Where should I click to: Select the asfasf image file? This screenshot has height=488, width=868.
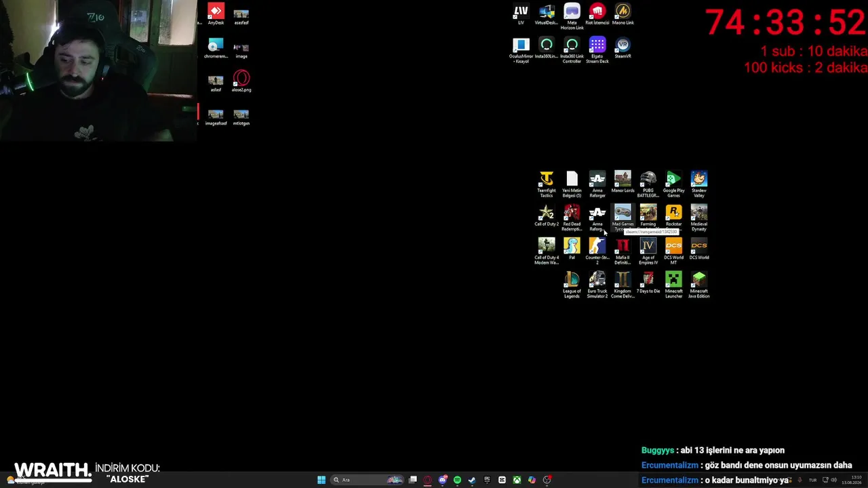[216, 83]
